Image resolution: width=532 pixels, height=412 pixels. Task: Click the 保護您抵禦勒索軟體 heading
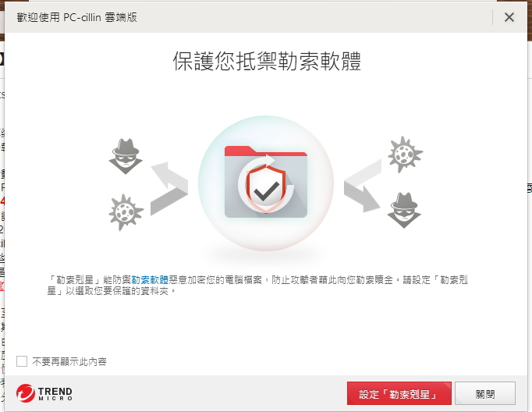coord(267,62)
